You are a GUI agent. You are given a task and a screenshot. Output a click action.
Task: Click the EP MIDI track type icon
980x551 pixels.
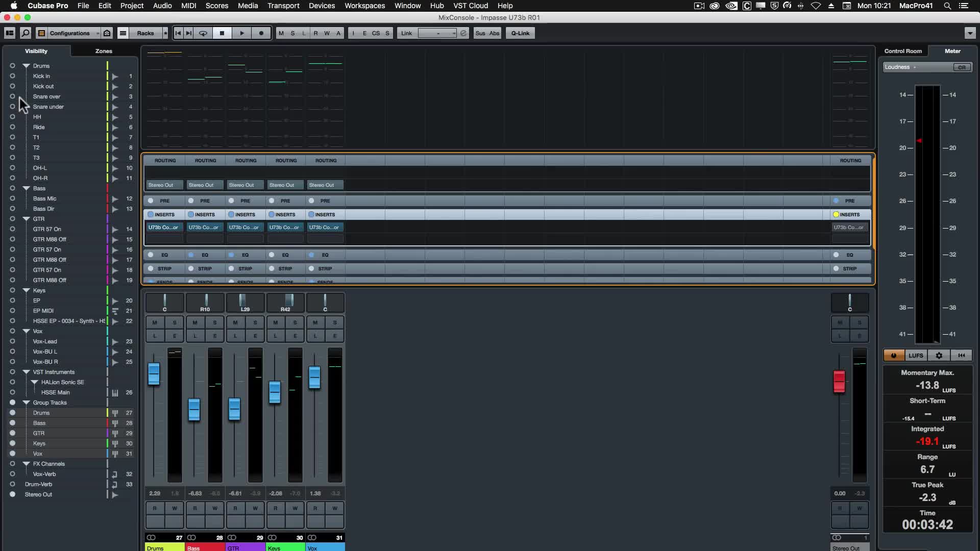click(115, 311)
